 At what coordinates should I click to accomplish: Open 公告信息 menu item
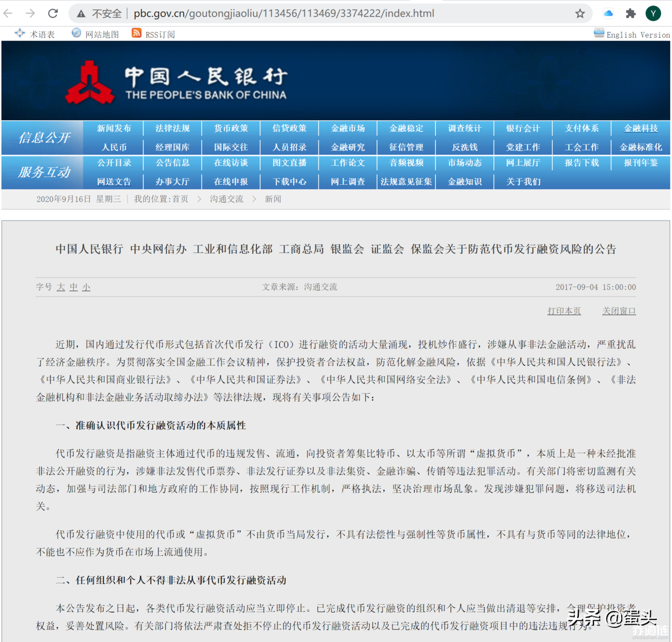click(172, 163)
